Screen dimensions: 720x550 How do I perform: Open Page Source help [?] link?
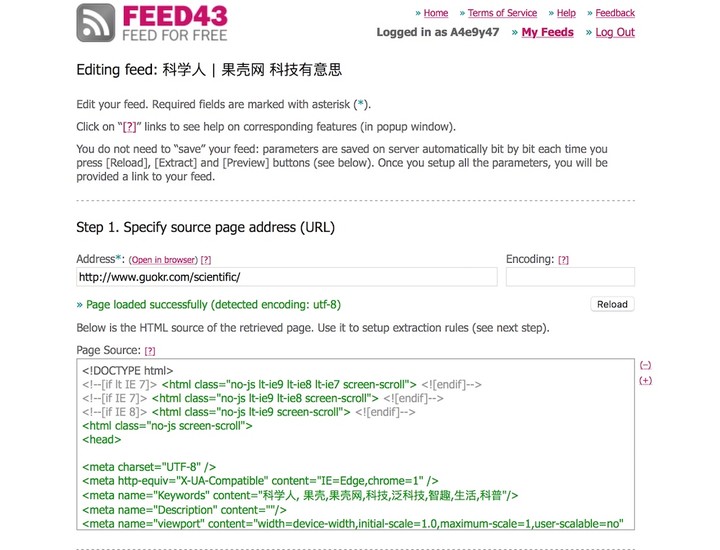(x=150, y=351)
